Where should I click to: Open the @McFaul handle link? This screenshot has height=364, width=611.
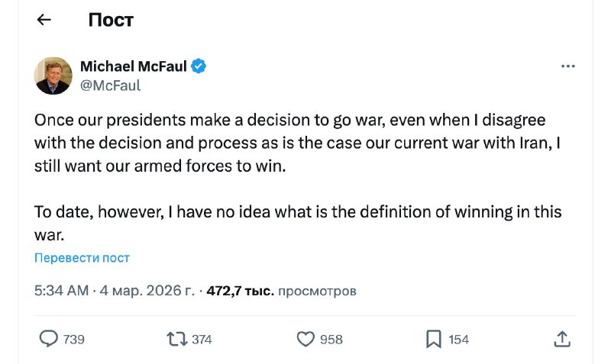click(110, 85)
